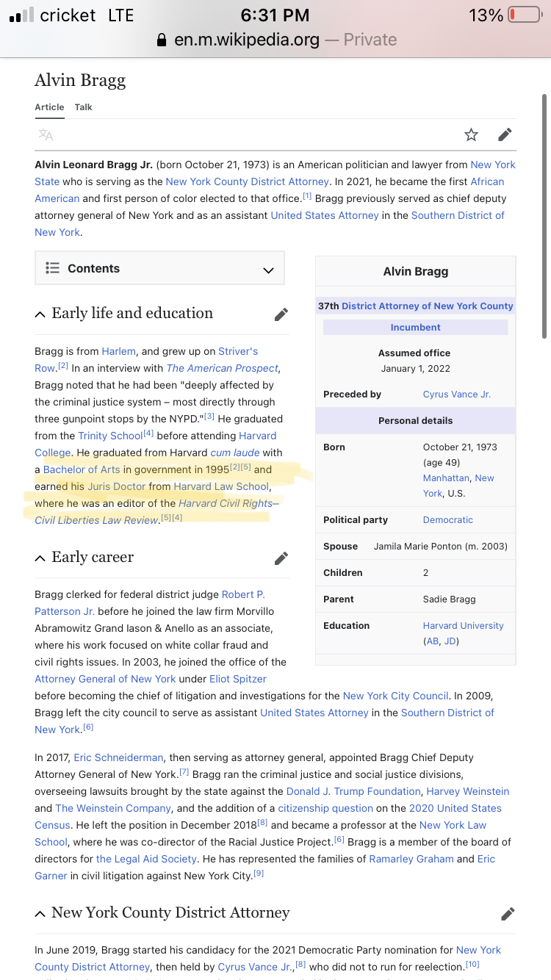The width and height of the screenshot is (551, 980).
Task: Open the New York City Council link
Action: tap(396, 696)
